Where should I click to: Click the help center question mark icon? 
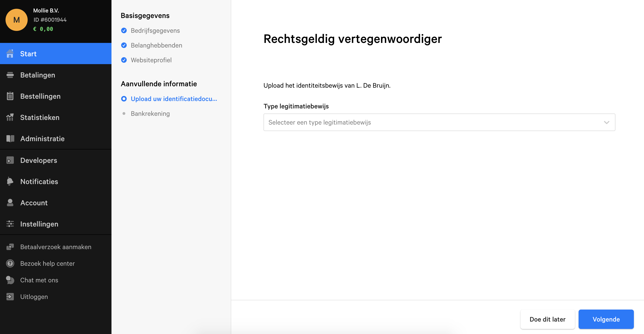tap(10, 263)
